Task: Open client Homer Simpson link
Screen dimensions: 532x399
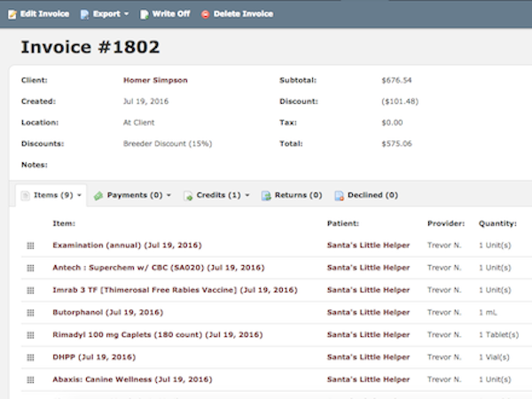Action: pos(155,80)
